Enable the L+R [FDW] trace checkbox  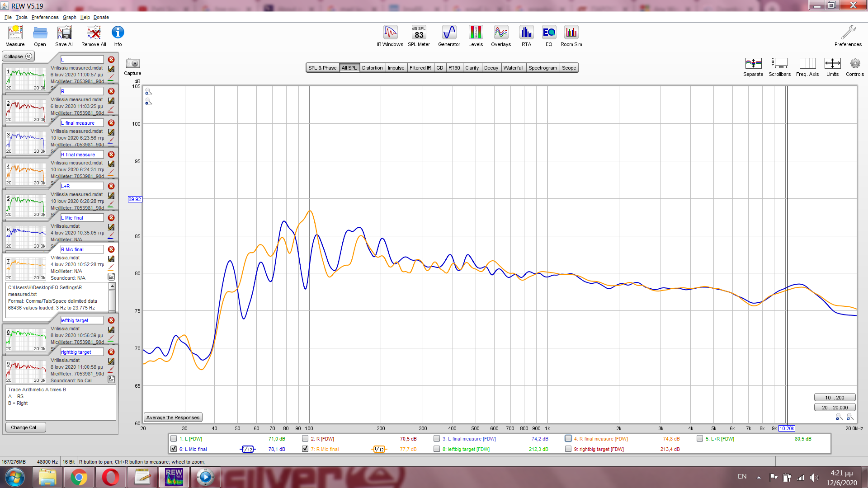(x=700, y=438)
